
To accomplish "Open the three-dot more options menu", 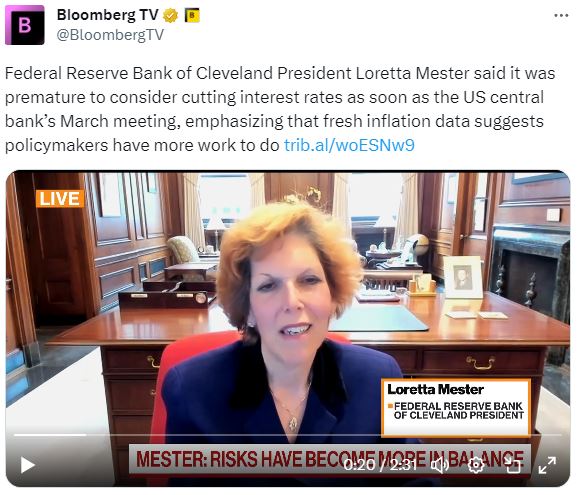I will [561, 15].
